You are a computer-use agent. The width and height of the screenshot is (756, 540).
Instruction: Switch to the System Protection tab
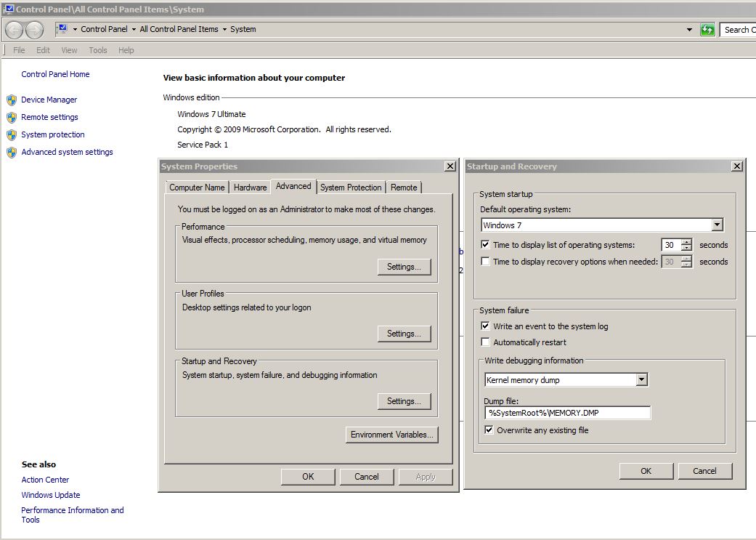tap(351, 188)
